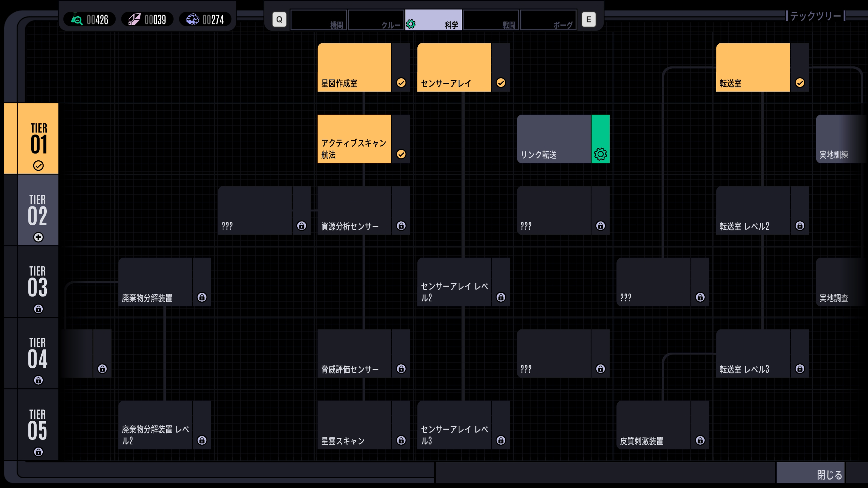Click the lock icon on 資源分析センサー

click(401, 226)
